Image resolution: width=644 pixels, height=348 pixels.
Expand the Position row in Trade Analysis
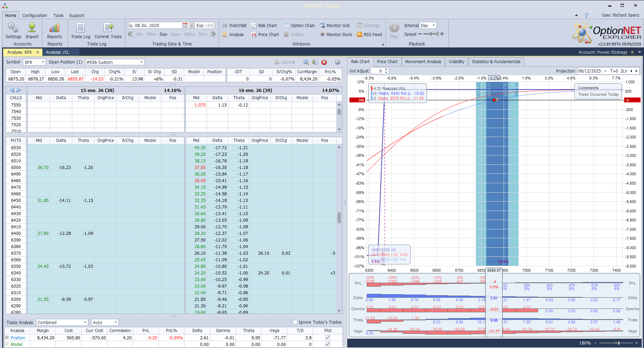(7, 338)
